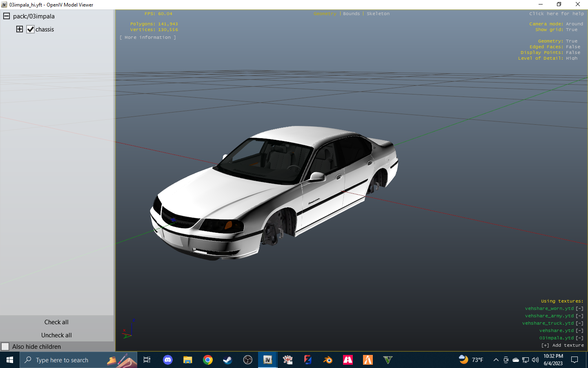Screen dimensions: 588x368
Task: Open Google Chrome from the taskbar
Action: pos(208,360)
